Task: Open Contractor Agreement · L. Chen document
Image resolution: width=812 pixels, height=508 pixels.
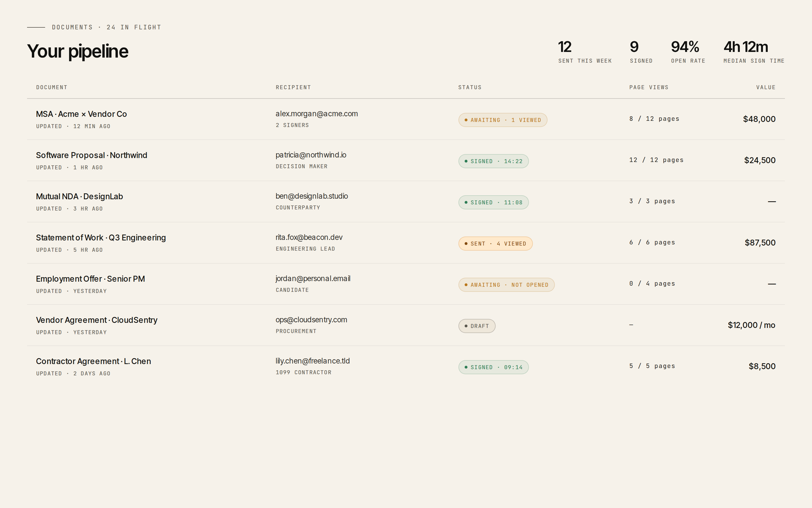Action: [94, 362]
